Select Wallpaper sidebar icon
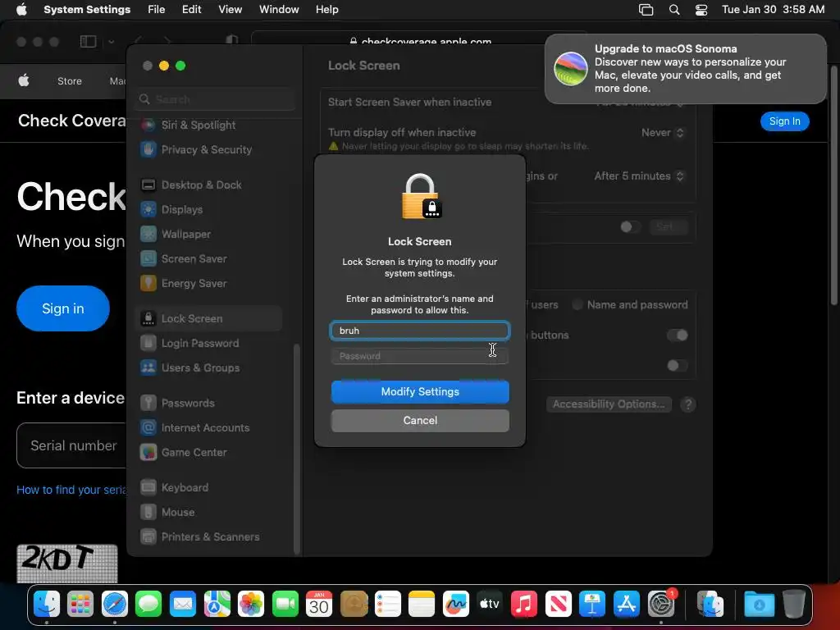Screen dimensions: 840x630 click(x=148, y=234)
